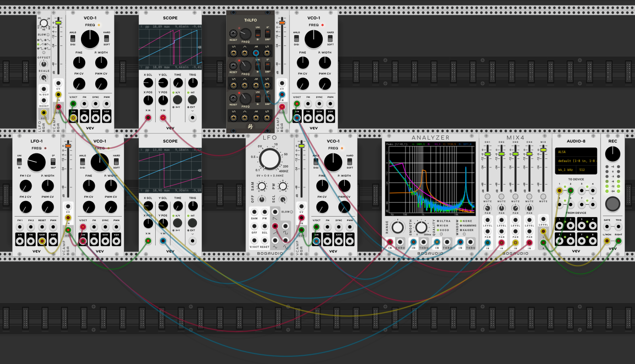The height and width of the screenshot is (364, 635).
Task: Click the LFO-1 FM 1 input jack
Action: pos(20,227)
